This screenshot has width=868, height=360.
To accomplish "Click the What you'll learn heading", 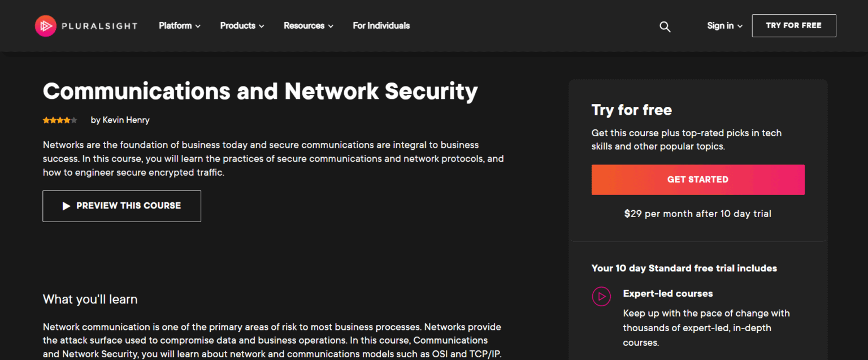I will pos(90,300).
